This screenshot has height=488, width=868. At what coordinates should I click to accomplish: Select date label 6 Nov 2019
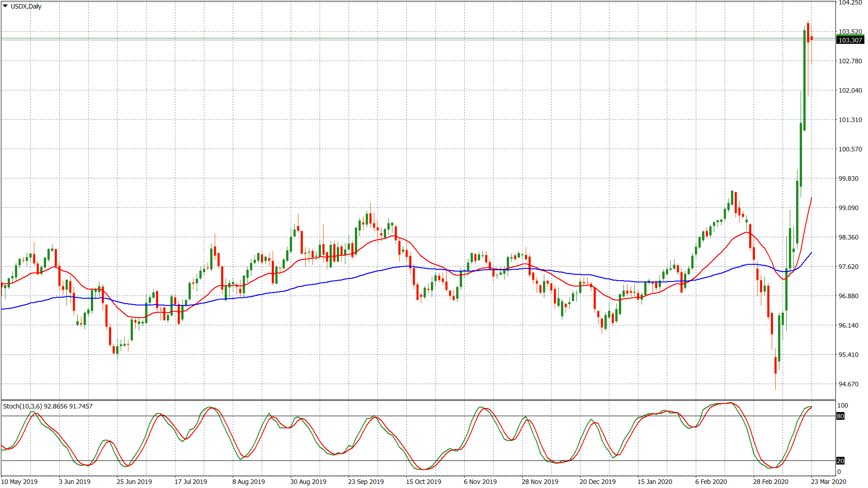(x=480, y=482)
